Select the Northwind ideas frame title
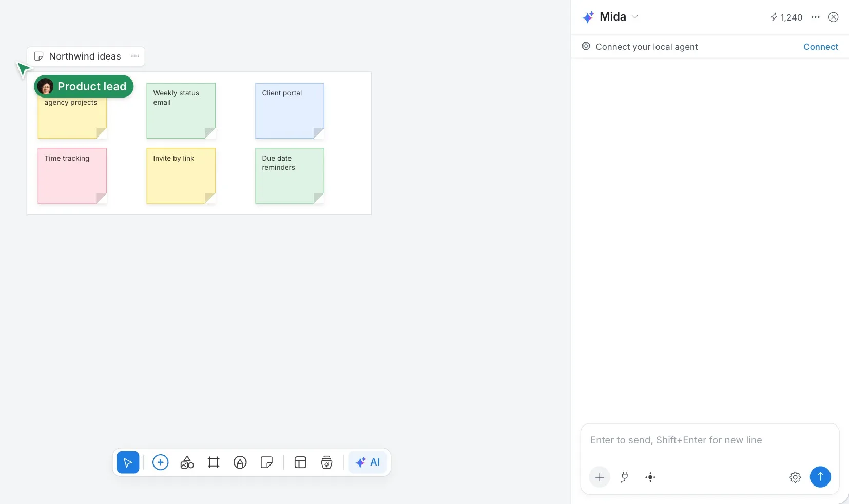 pos(85,56)
